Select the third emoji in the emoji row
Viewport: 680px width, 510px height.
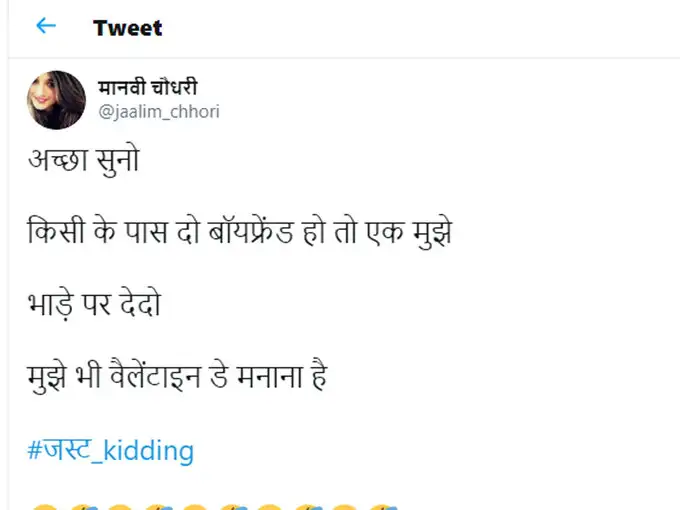[119, 505]
